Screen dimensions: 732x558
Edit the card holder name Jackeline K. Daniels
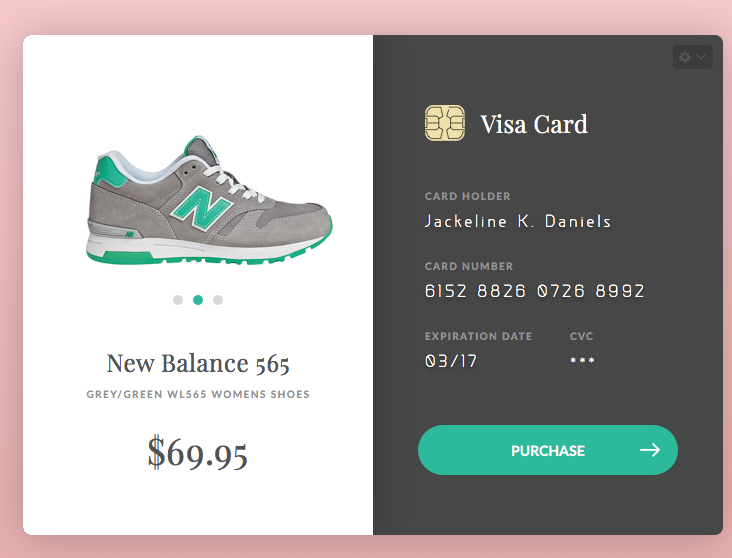click(518, 221)
